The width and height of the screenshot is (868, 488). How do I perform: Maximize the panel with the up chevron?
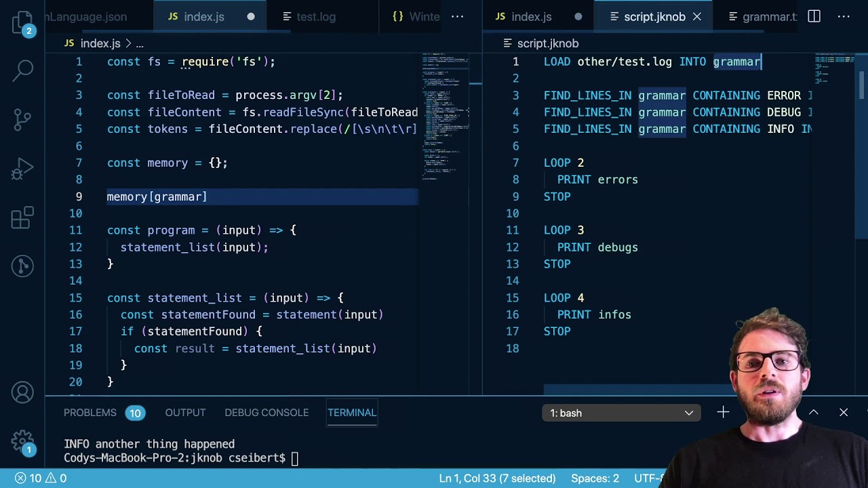click(x=814, y=412)
